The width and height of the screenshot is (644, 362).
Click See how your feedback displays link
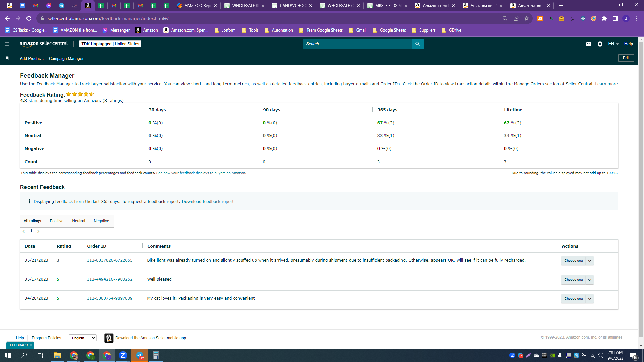201,173
